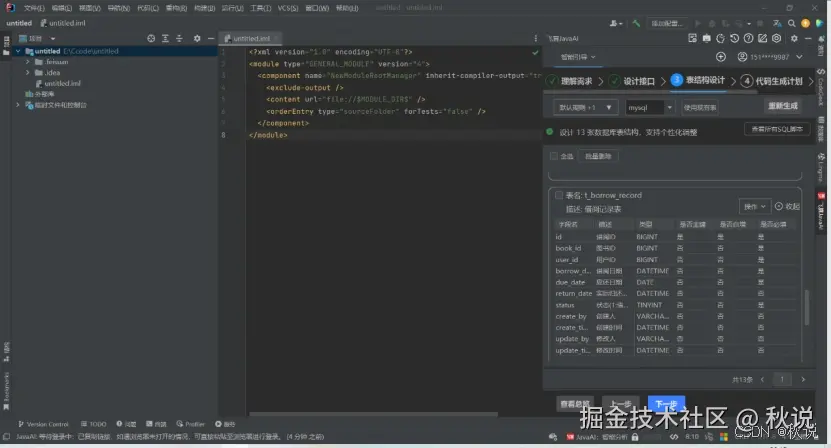Click the edit pencil icon in JavaAI panel
Image resolution: width=831 pixels, height=448 pixels.
coord(763,38)
